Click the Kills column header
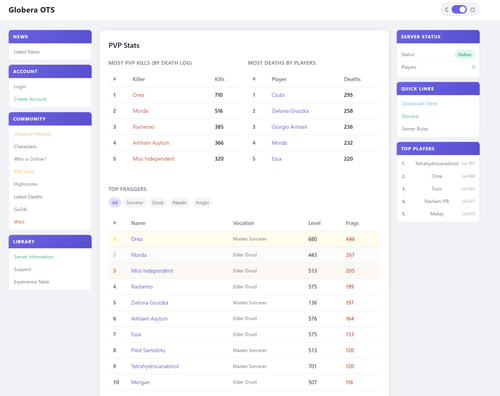 click(x=219, y=79)
